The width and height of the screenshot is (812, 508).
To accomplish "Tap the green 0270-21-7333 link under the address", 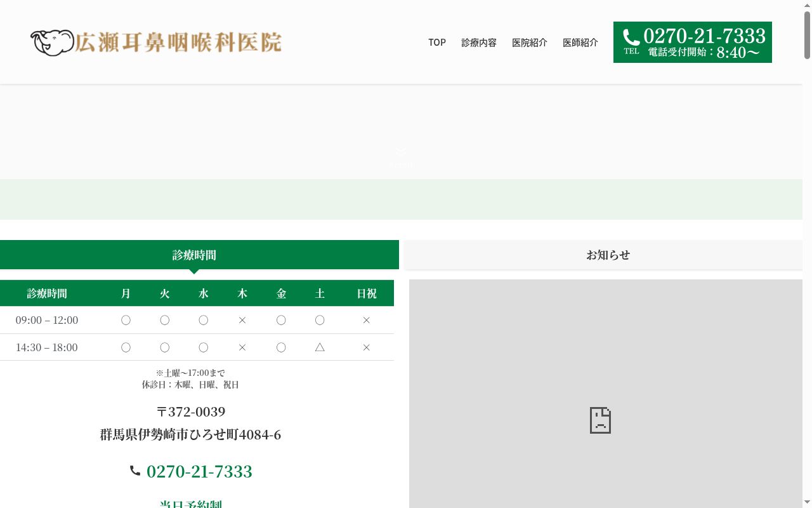I will 199,471.
